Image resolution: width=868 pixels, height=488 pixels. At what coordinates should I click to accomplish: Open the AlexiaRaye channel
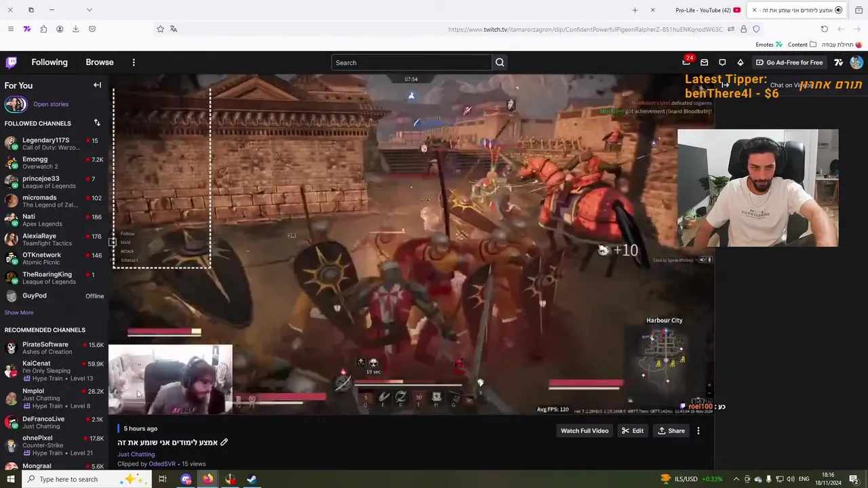click(54, 239)
